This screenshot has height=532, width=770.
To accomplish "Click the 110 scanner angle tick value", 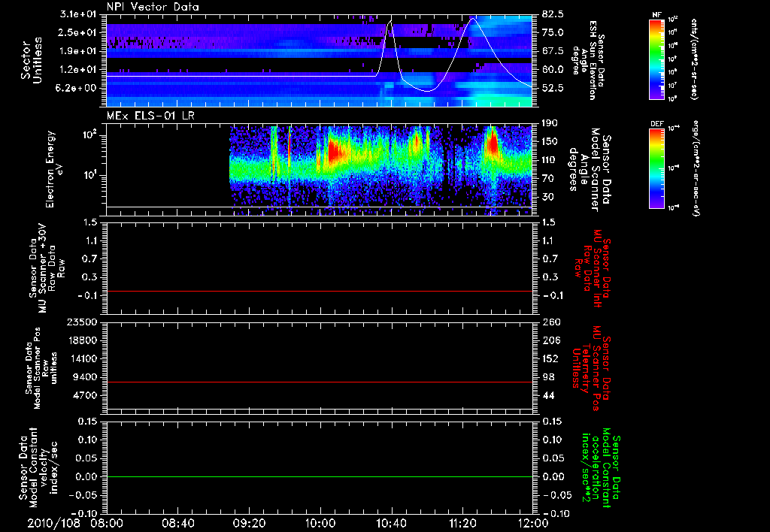I will (x=550, y=160).
